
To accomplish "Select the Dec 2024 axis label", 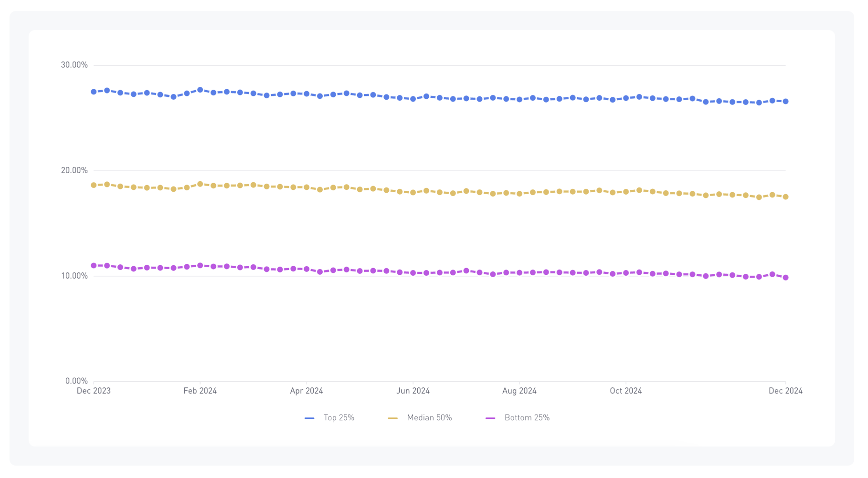I will pyautogui.click(x=785, y=390).
